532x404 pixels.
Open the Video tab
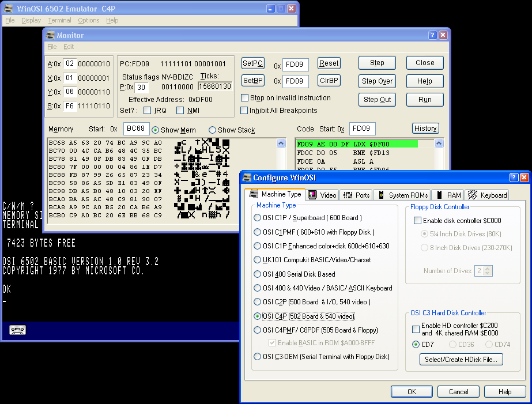click(x=322, y=195)
